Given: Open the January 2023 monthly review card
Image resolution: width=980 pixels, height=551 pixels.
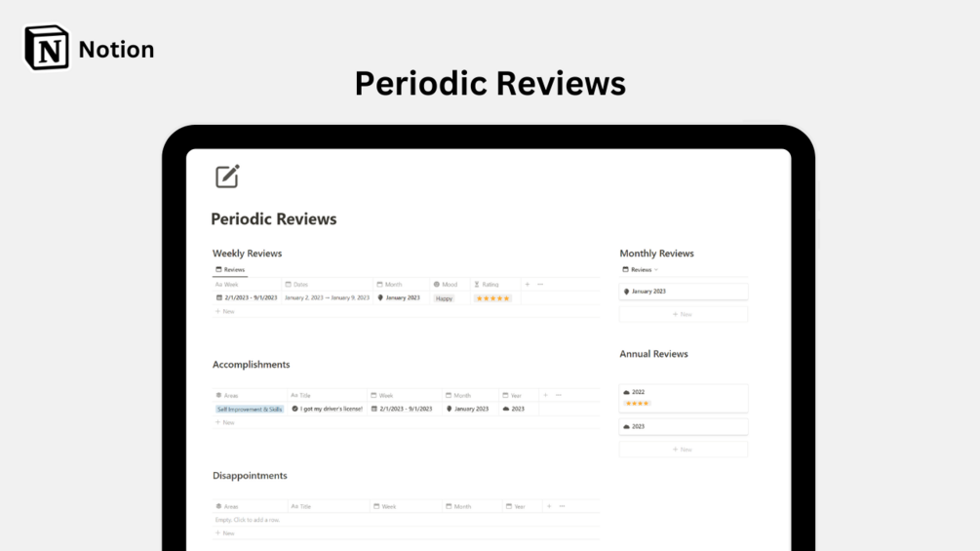Looking at the screenshot, I should tap(684, 292).
